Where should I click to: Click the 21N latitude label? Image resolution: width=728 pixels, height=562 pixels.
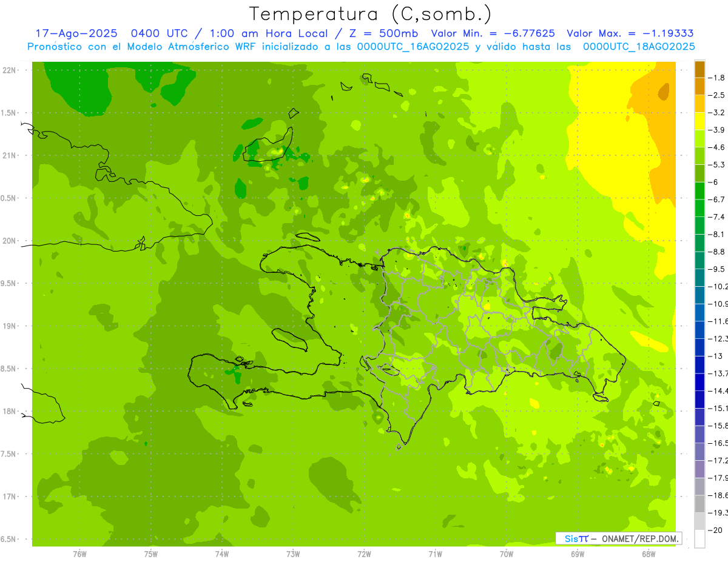(10, 156)
